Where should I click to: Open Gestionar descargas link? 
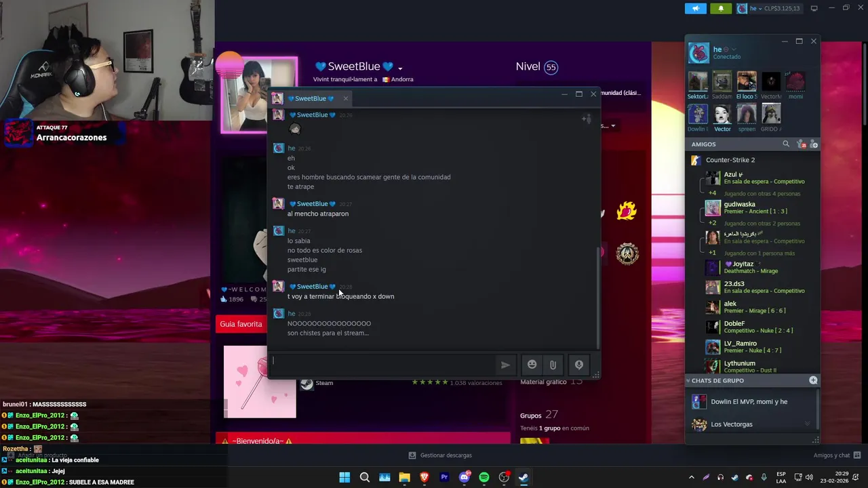440,455
